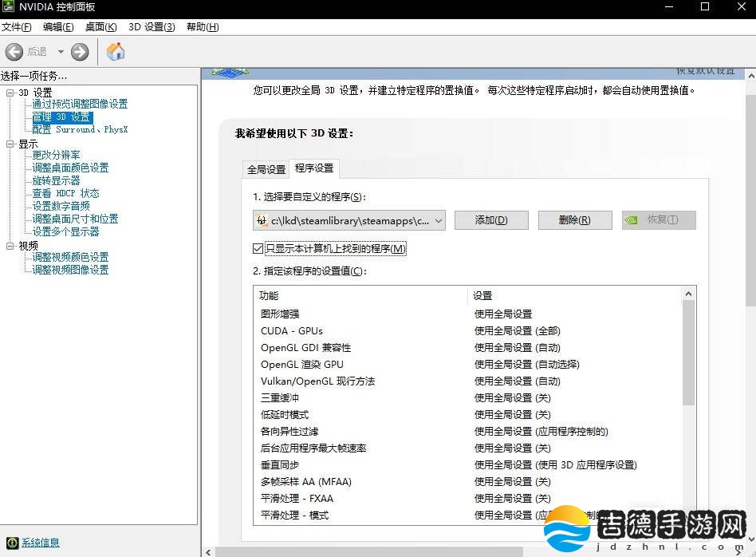Select 设置多个显示器 in task tree
Image resolution: width=756 pixels, height=557 pixels.
tap(65, 231)
